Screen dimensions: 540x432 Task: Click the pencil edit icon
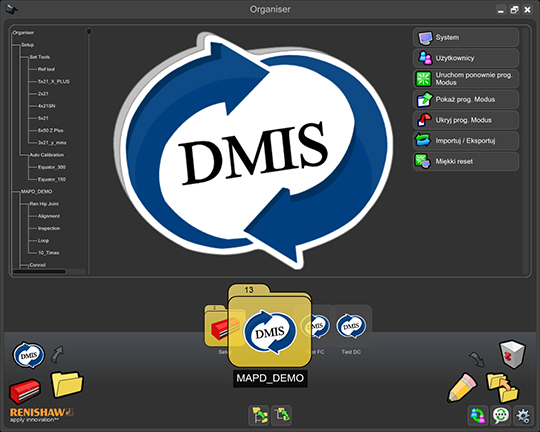[462, 388]
